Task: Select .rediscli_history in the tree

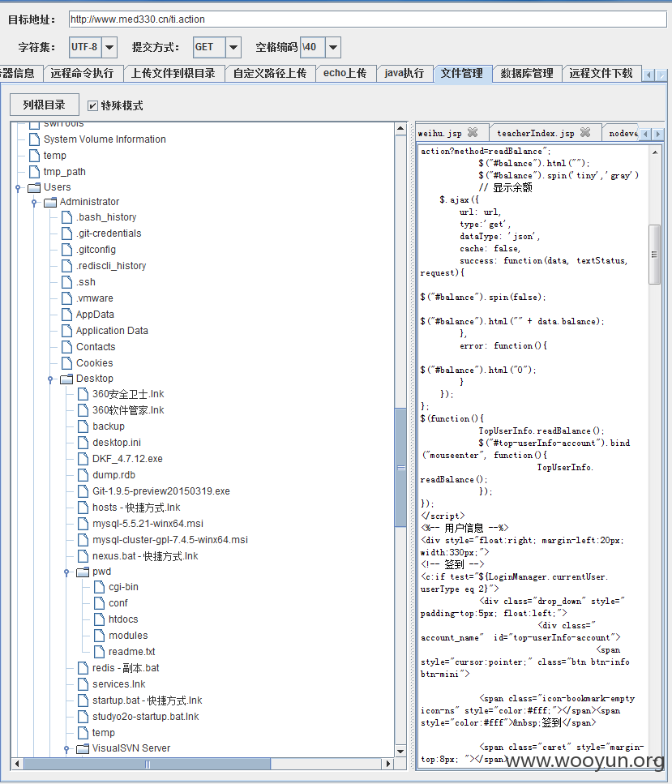Action: [111, 266]
